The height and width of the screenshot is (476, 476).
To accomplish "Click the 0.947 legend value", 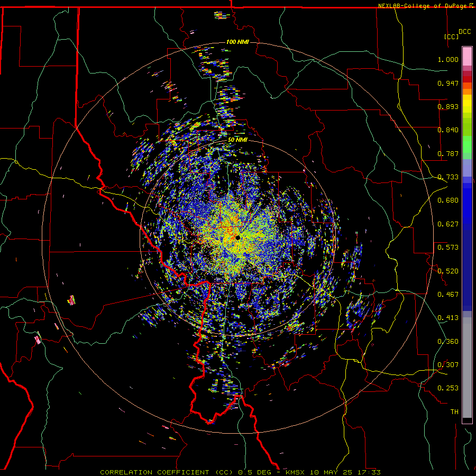I will coord(448,83).
